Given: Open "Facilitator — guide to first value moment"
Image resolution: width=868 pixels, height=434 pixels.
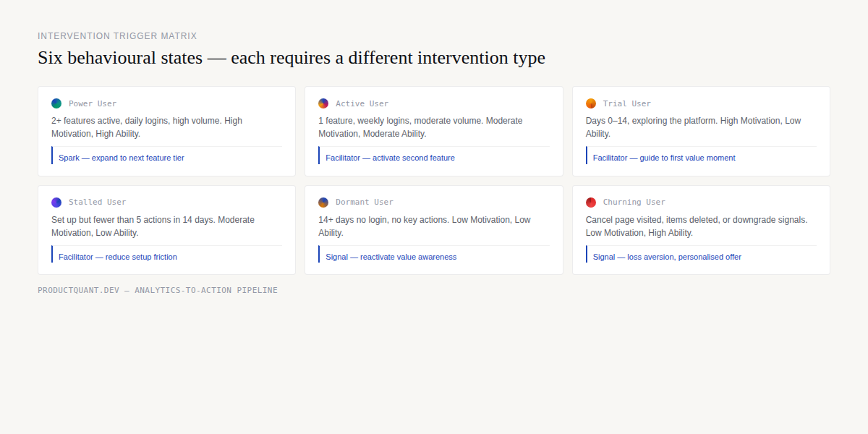Looking at the screenshot, I should 664,158.
